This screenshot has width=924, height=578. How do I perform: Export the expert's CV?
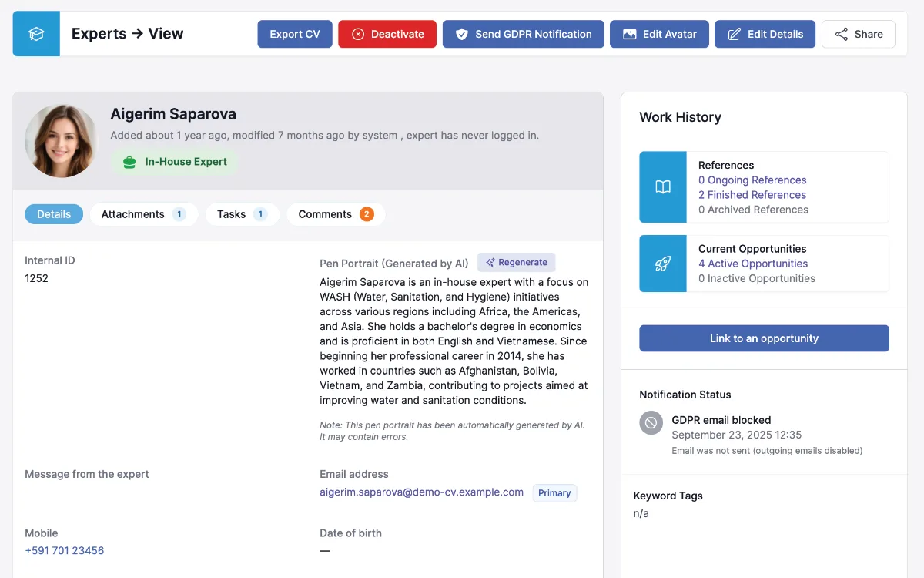point(295,34)
